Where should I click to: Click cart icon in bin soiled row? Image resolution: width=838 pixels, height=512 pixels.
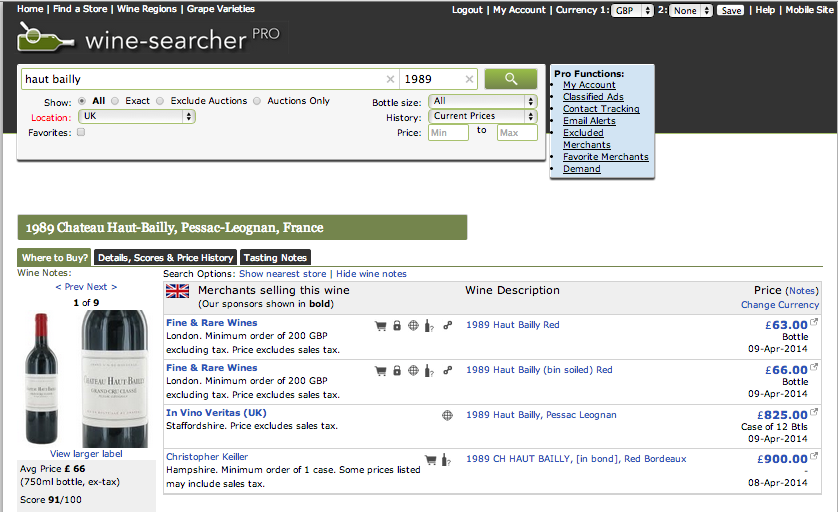pyautogui.click(x=381, y=370)
